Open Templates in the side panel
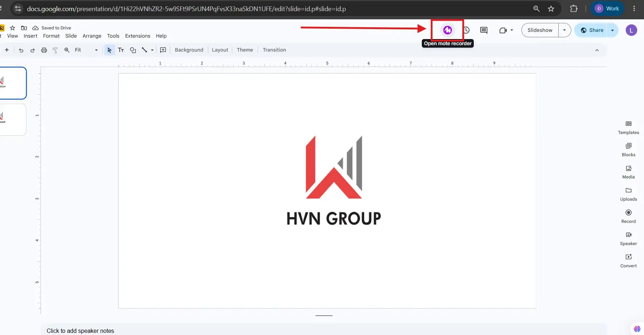644x335 pixels. pyautogui.click(x=629, y=128)
